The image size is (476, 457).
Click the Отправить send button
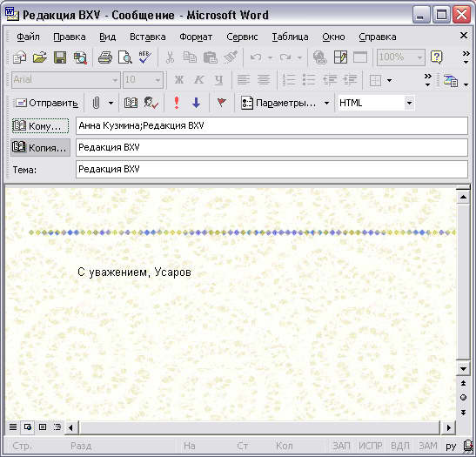[x=46, y=103]
